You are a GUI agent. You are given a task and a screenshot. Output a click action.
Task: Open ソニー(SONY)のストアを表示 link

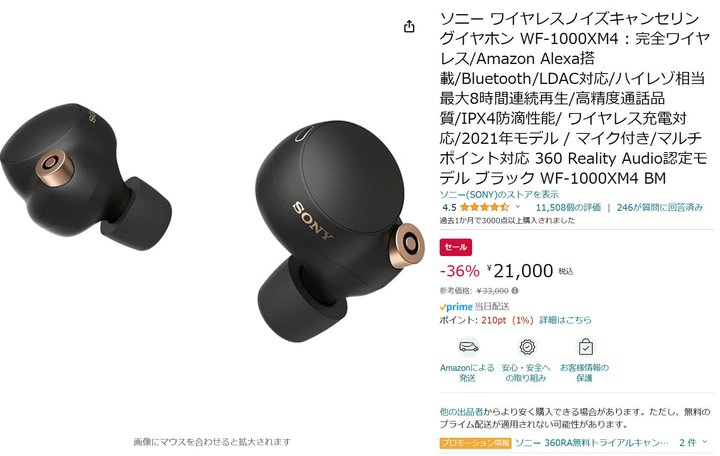point(499,194)
